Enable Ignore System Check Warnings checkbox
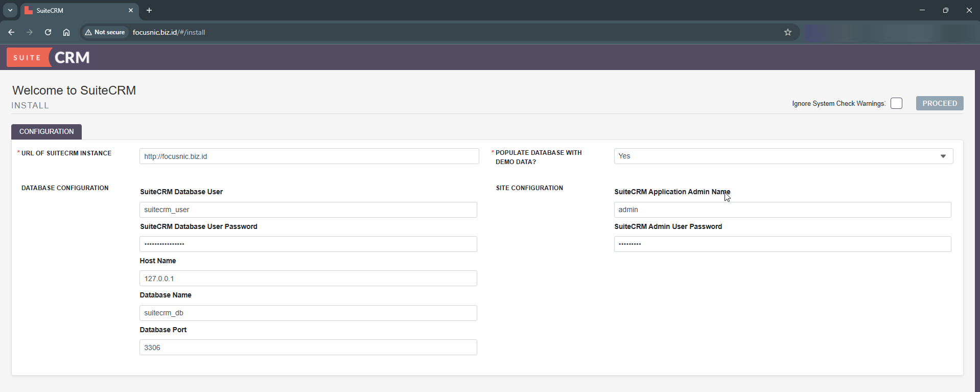 896,103
